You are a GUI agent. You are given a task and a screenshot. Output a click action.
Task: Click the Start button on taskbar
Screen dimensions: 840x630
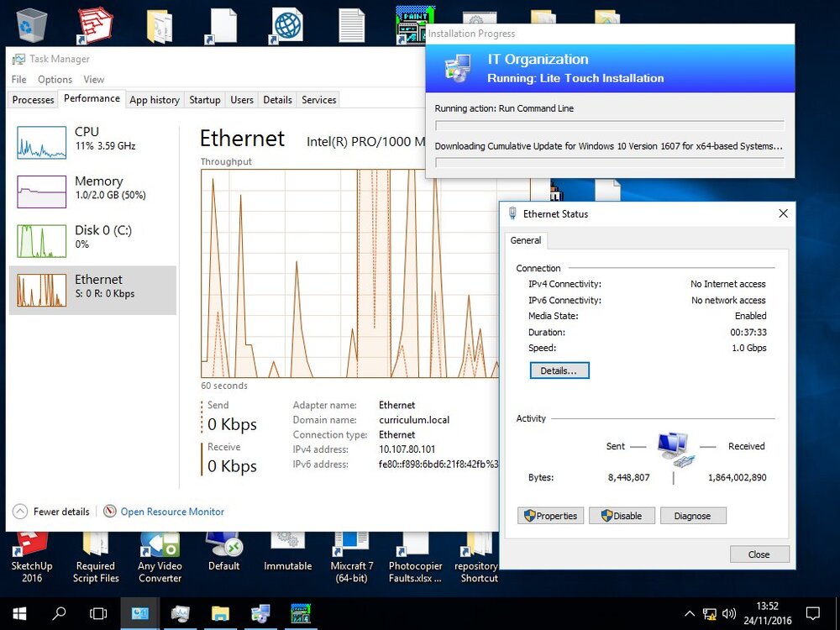[x=19, y=614]
